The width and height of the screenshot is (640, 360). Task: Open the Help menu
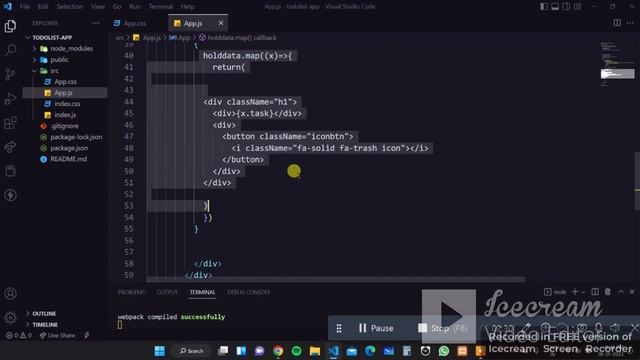tap(187, 7)
